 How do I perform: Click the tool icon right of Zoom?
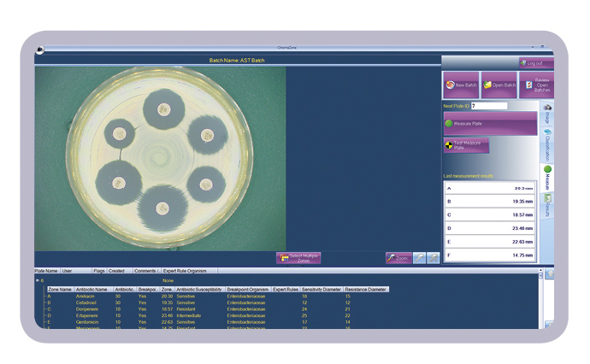coord(419,257)
